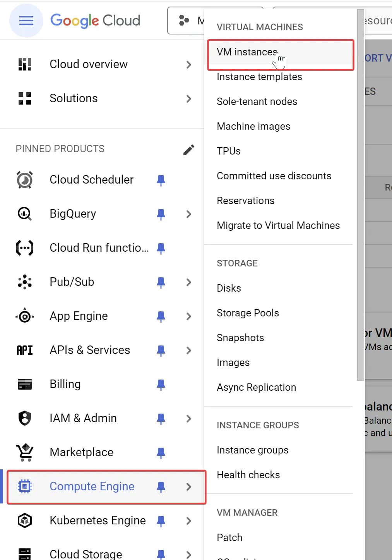Unpin Kubernetes Engine from pinned products
392x560 pixels.
click(161, 521)
